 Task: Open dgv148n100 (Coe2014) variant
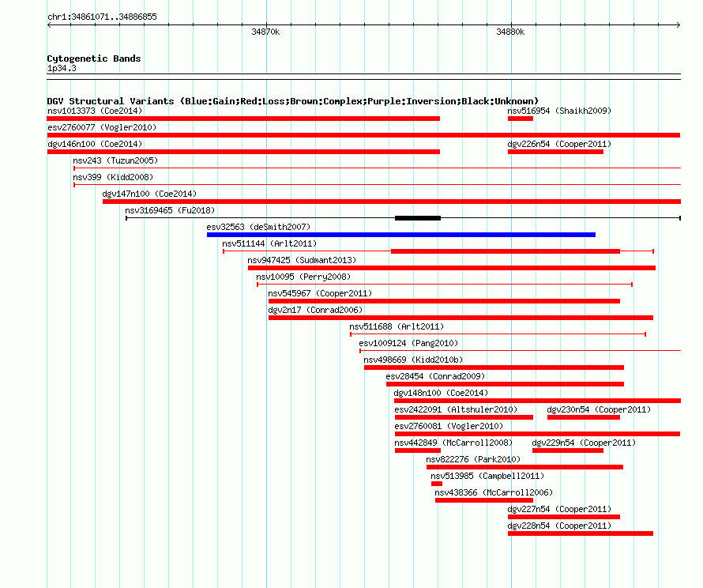coord(441,393)
